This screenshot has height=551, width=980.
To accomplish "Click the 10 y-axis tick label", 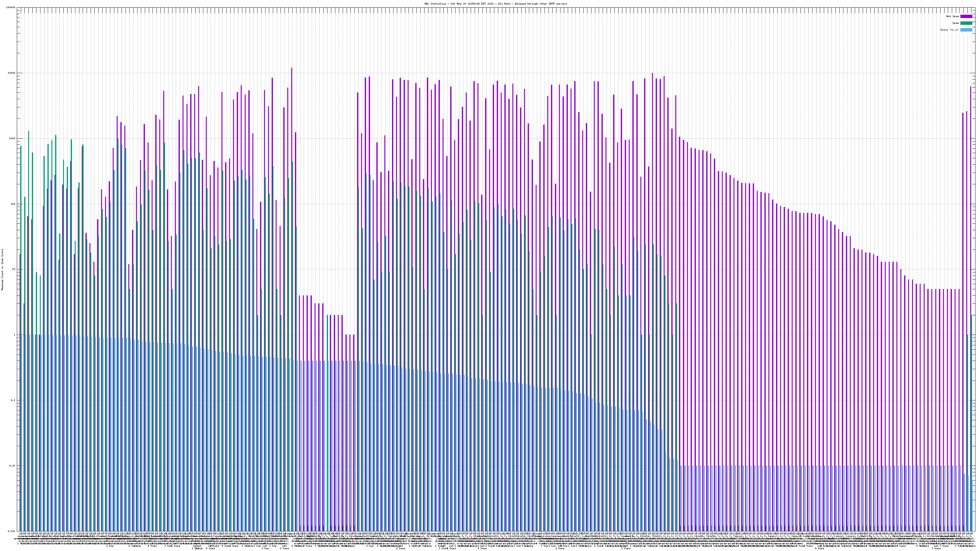I will click(x=14, y=269).
